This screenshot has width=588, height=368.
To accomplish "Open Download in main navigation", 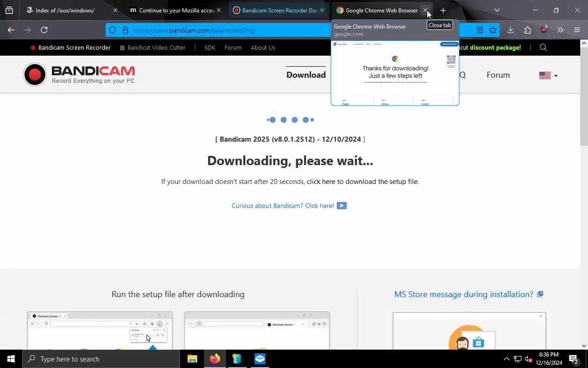I will click(x=306, y=75).
